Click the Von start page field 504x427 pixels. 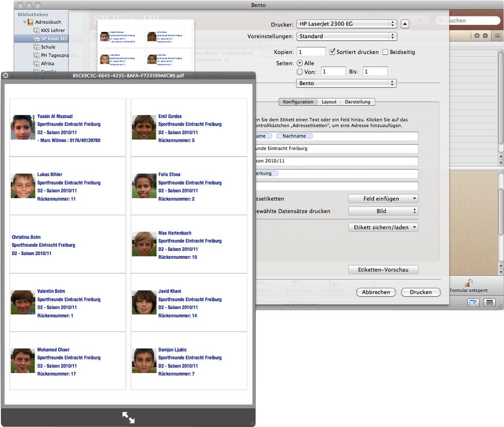click(333, 71)
